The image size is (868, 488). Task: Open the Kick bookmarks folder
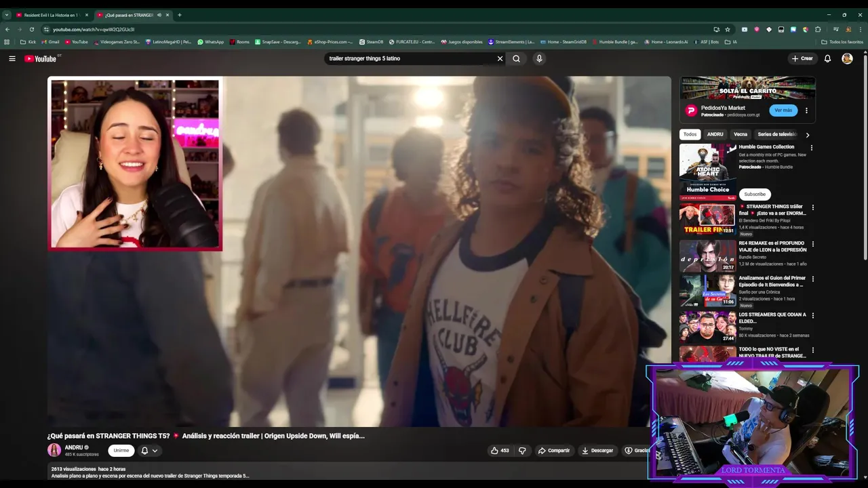(x=28, y=42)
